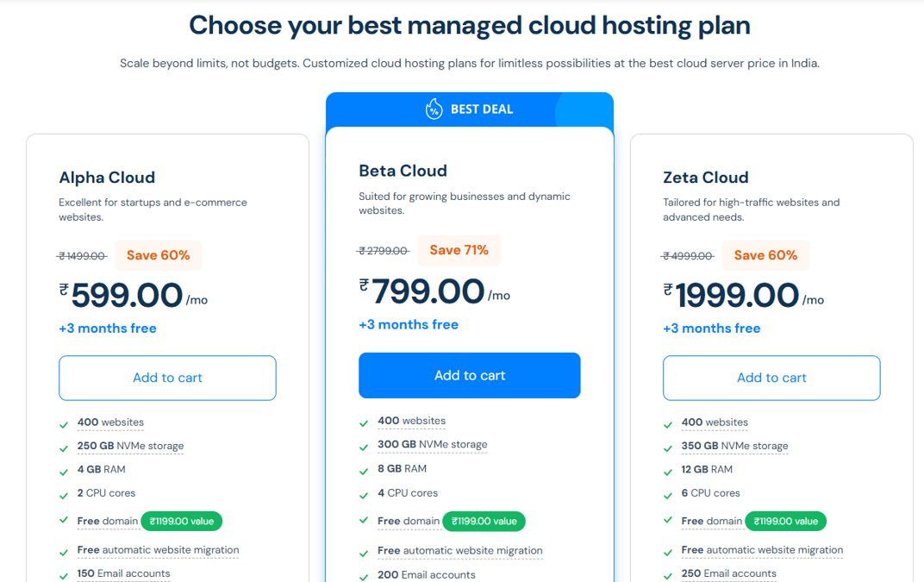
Task: Click +3 months free under Alpha Cloud
Action: point(108,328)
